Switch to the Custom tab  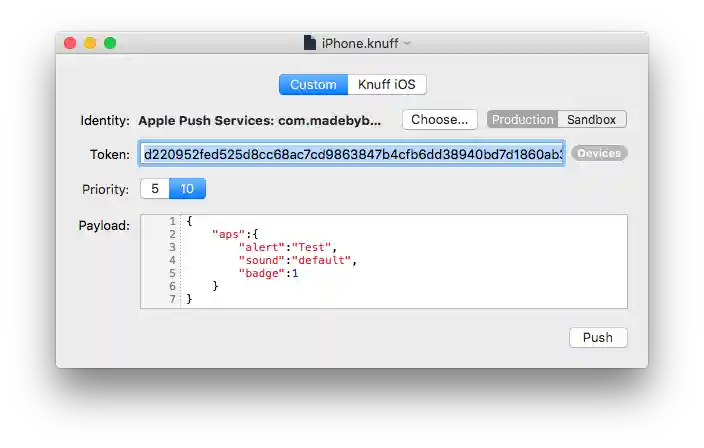coord(313,84)
